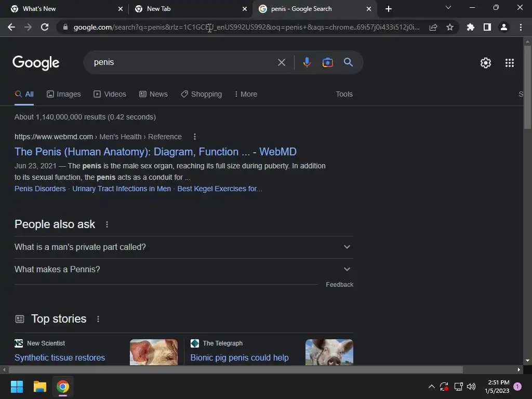Close the New Tab tab
Image resolution: width=532 pixels, height=399 pixels.
tap(245, 9)
